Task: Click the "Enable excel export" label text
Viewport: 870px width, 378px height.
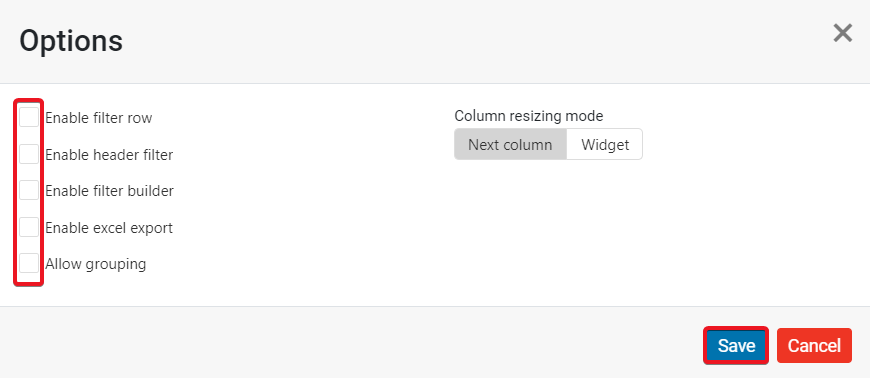Action: pyautogui.click(x=109, y=228)
